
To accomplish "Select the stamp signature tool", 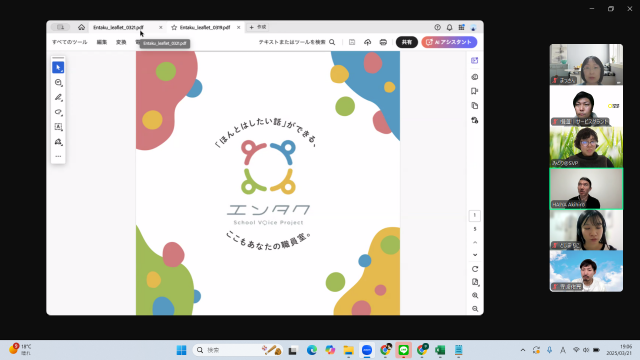I will (x=58, y=142).
